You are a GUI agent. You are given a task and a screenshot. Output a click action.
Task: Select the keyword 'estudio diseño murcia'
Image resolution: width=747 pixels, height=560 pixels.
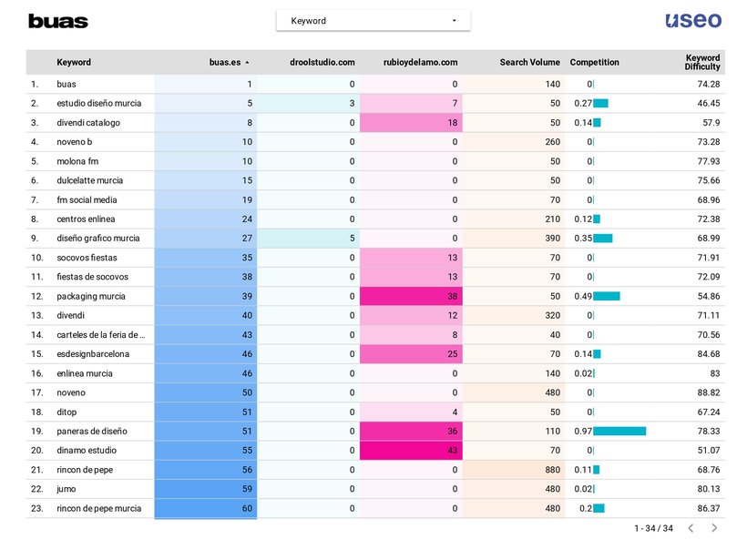pos(99,103)
